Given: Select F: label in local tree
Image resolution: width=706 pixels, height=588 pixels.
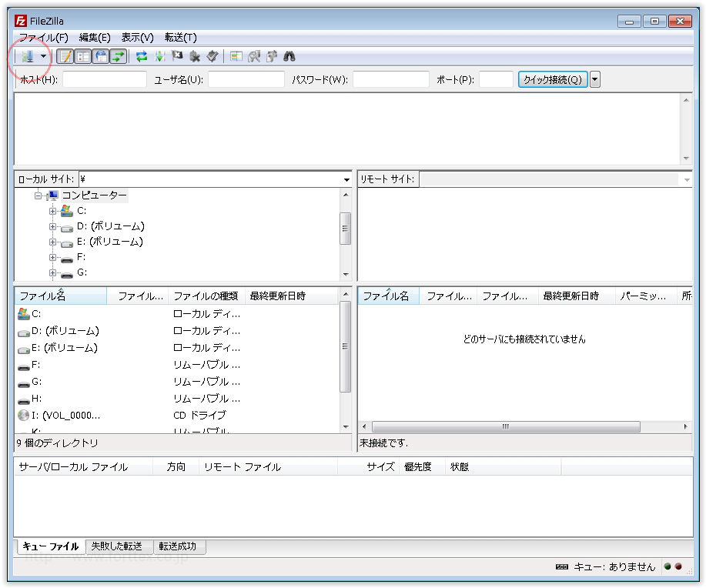Looking at the screenshot, I should (x=81, y=256).
